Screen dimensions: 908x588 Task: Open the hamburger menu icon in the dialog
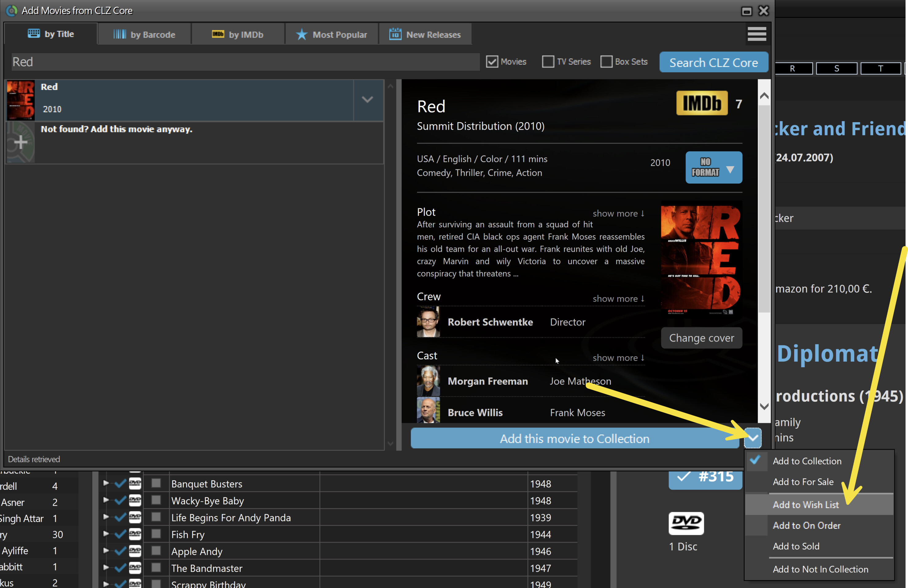(x=757, y=34)
